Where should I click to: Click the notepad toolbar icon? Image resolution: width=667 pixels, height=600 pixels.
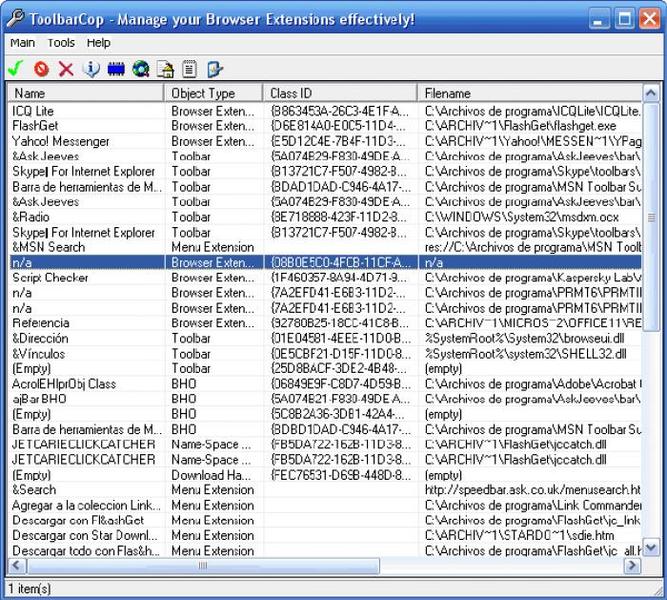[x=189, y=69]
